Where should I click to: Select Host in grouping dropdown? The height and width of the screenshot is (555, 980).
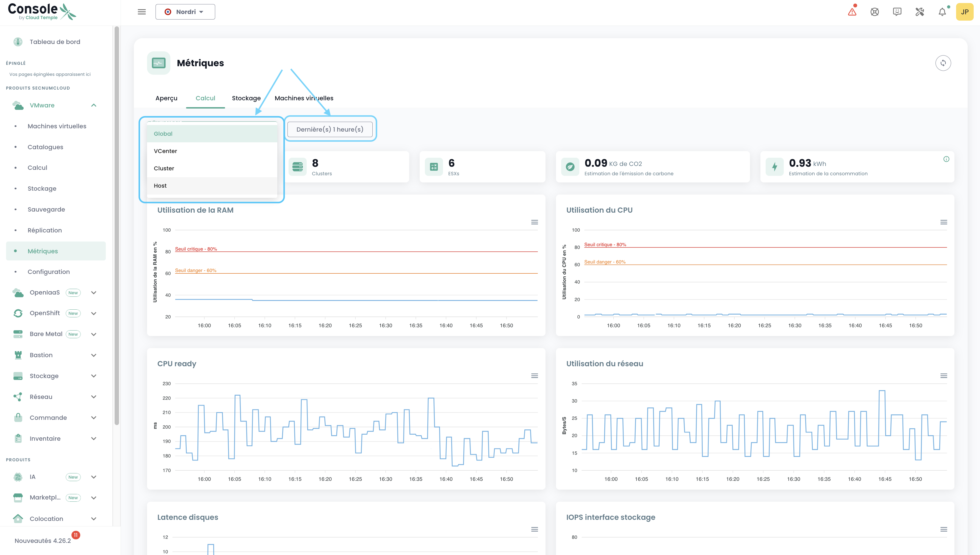pyautogui.click(x=160, y=186)
